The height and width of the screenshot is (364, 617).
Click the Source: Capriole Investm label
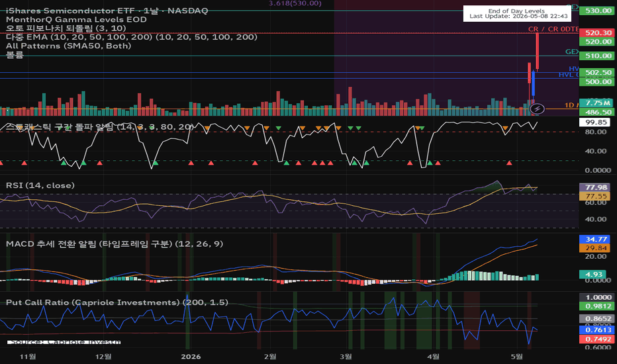(x=64, y=342)
